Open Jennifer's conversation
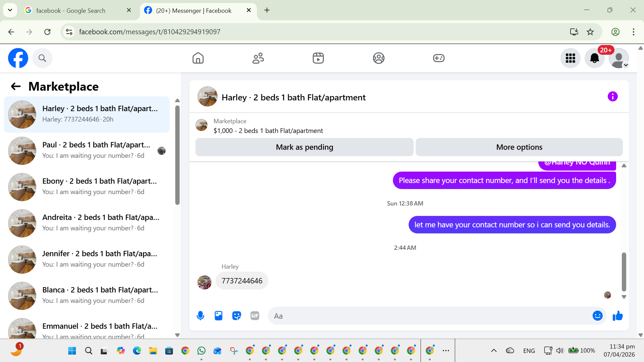 (87, 260)
